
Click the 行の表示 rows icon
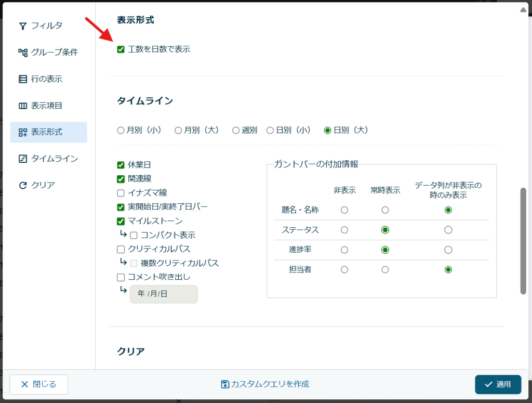(22, 79)
